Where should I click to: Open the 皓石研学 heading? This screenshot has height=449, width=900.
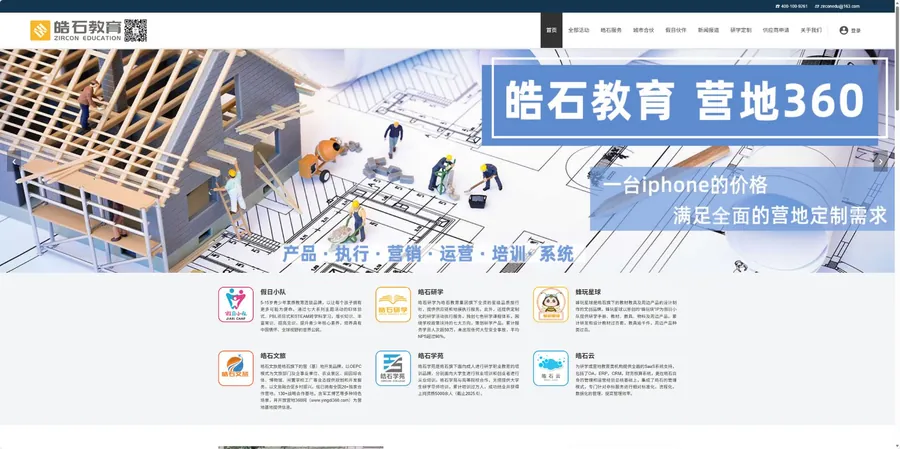pos(430,292)
